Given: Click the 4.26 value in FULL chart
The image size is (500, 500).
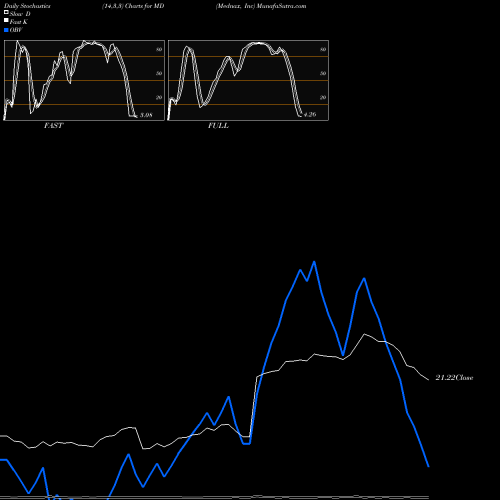Looking at the screenshot, I should click(310, 114).
